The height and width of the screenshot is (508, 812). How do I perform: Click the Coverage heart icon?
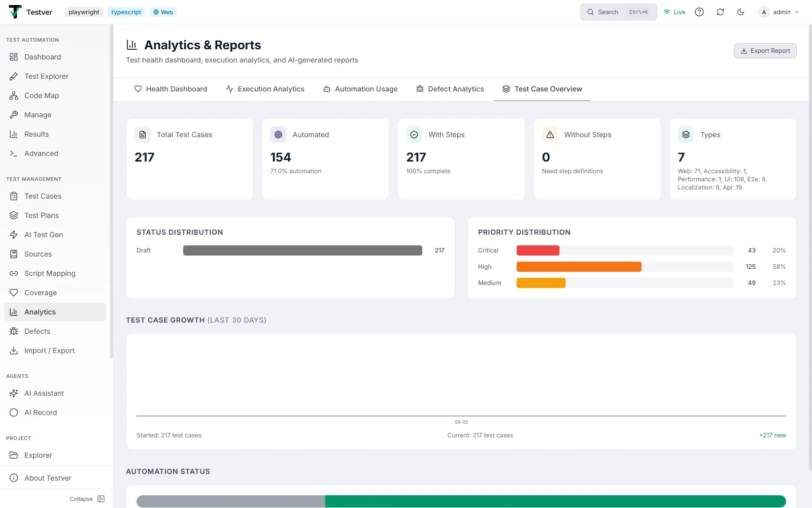click(14, 293)
